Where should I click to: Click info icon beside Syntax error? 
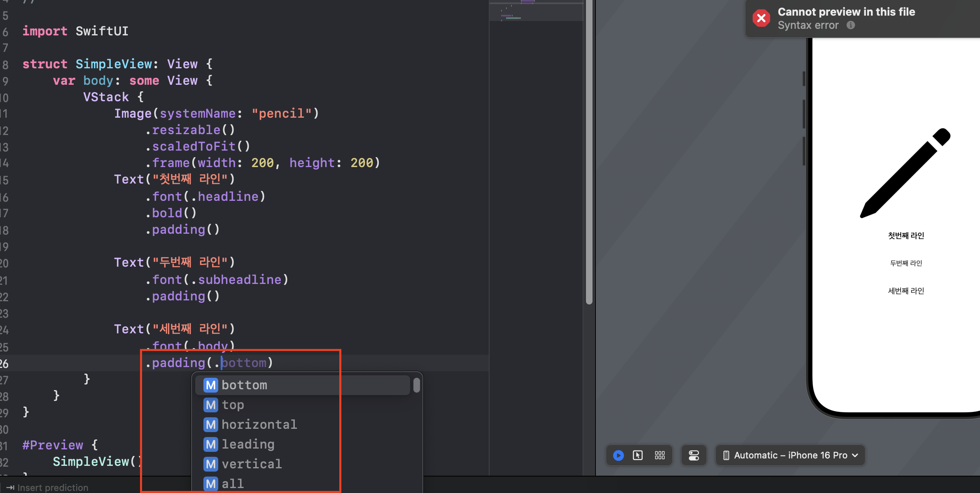coord(851,25)
